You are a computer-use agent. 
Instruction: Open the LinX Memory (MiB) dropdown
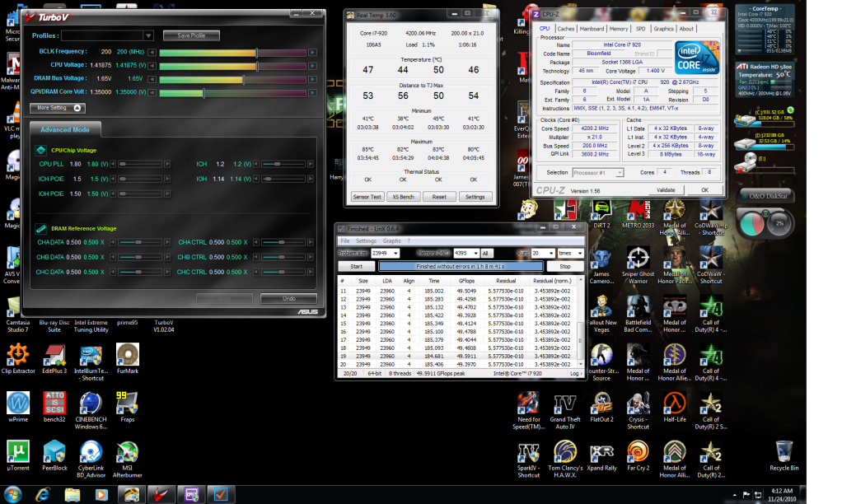[x=475, y=254]
